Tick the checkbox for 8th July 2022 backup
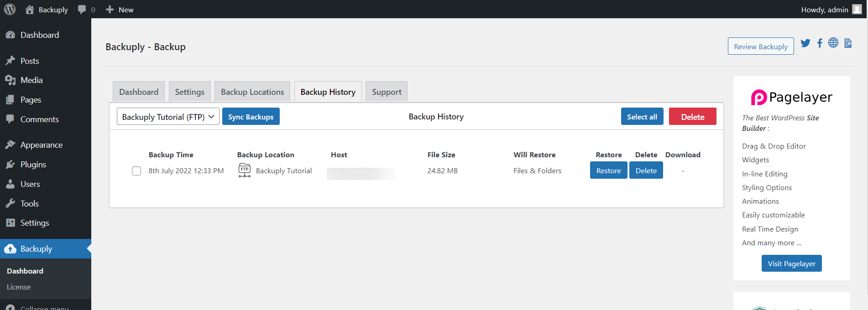This screenshot has height=310, width=868. pos(136,171)
